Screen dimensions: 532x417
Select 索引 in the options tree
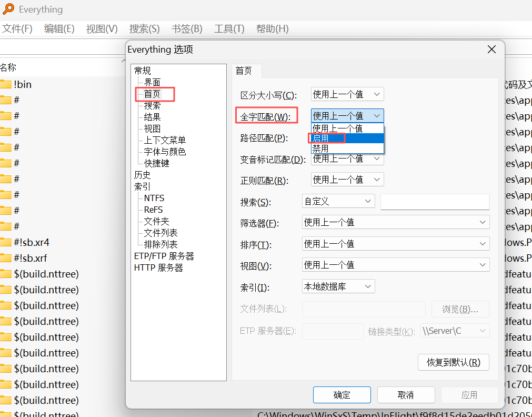pos(142,186)
